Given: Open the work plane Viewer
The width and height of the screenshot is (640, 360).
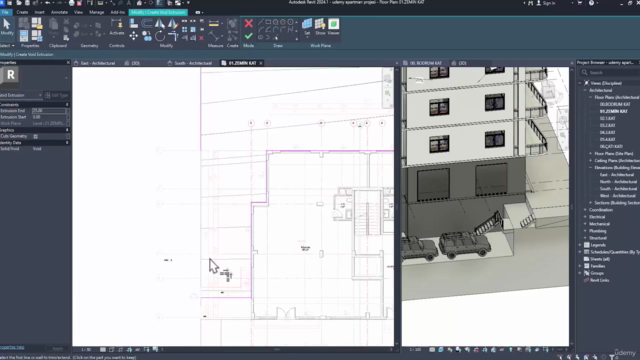Looking at the screenshot, I should pos(333,27).
